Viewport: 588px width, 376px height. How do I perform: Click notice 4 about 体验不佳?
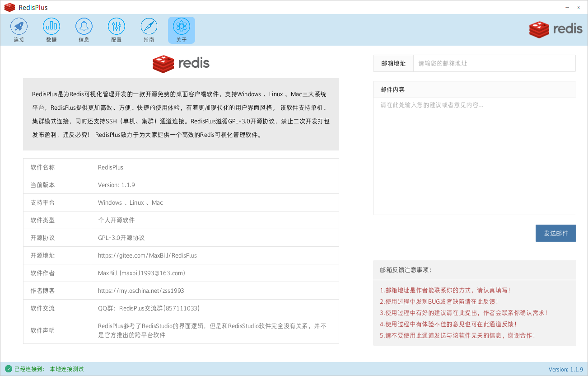click(448, 324)
